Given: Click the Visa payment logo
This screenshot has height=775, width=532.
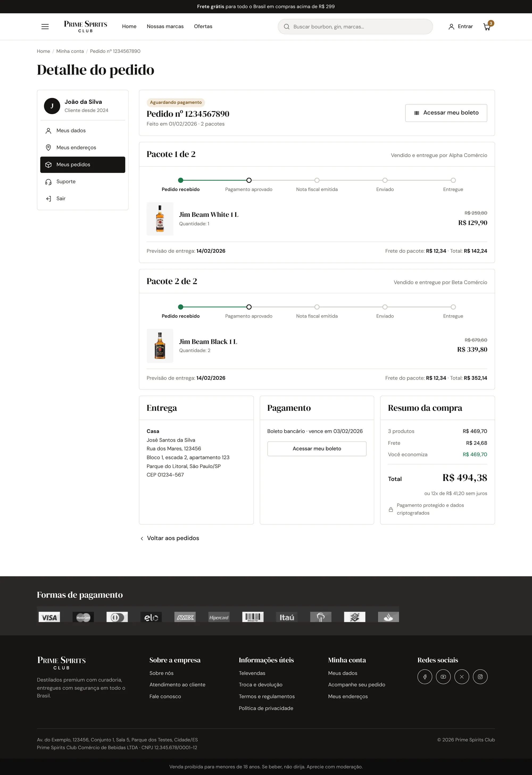Looking at the screenshot, I should click(49, 617).
